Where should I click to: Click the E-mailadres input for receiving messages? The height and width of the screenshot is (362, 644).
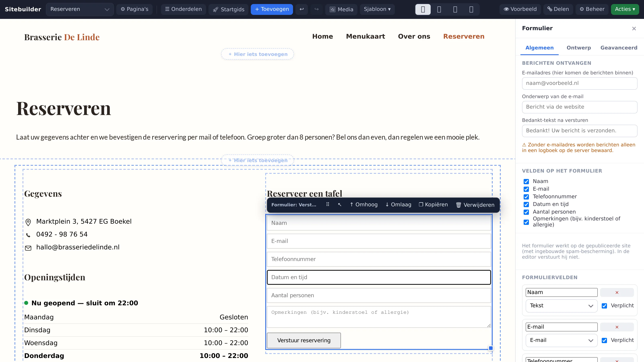(x=580, y=83)
